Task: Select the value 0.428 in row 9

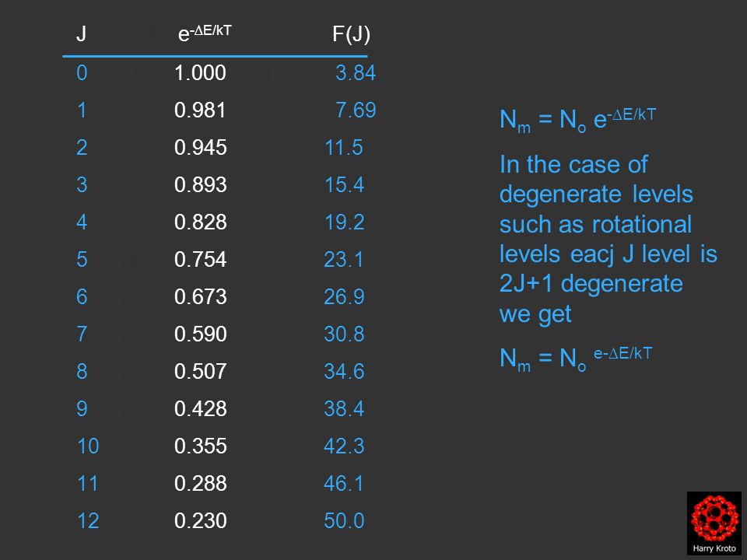Action: coord(200,409)
